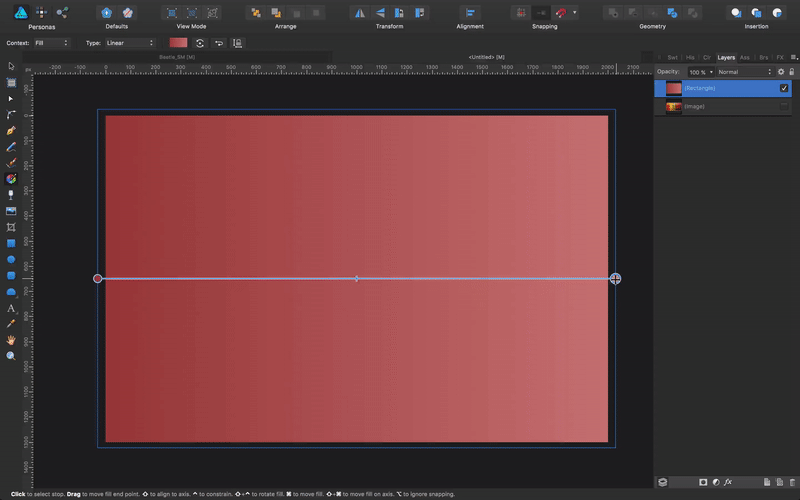Viewport: 800px width, 500px height.
Task: Select the Artistic Text tool
Action: [x=11, y=308]
